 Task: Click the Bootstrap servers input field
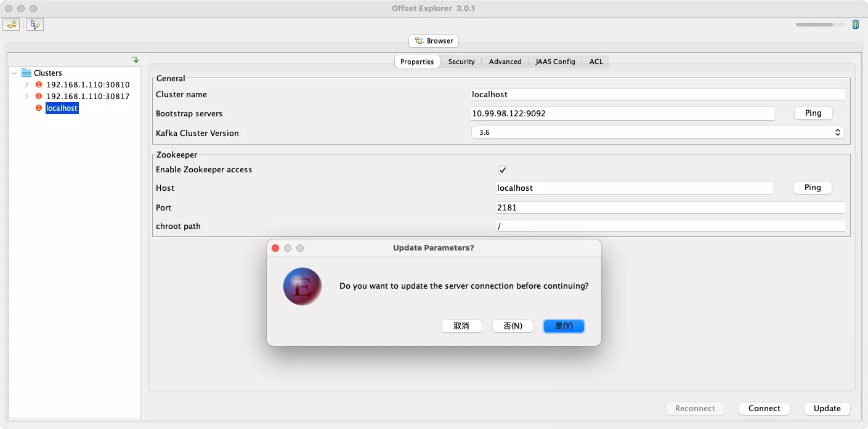(622, 113)
